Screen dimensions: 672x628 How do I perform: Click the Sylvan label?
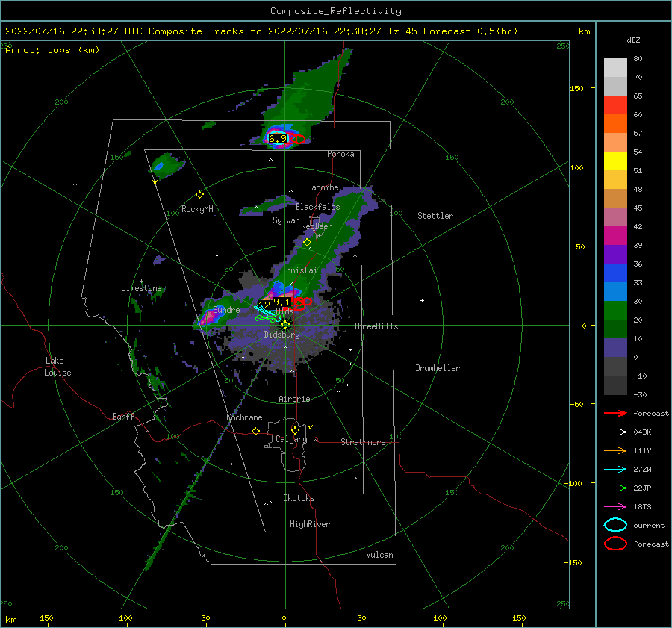click(286, 220)
